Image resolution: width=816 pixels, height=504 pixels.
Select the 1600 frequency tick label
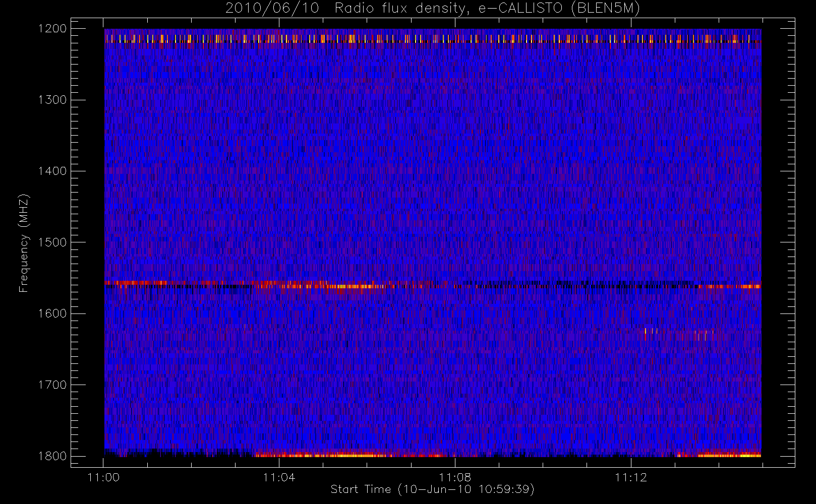pyautogui.click(x=52, y=313)
